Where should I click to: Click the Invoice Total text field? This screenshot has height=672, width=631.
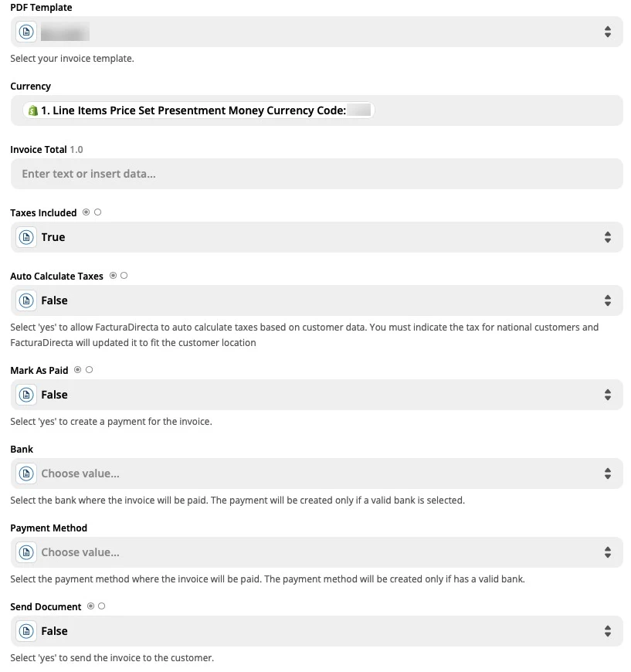309,174
